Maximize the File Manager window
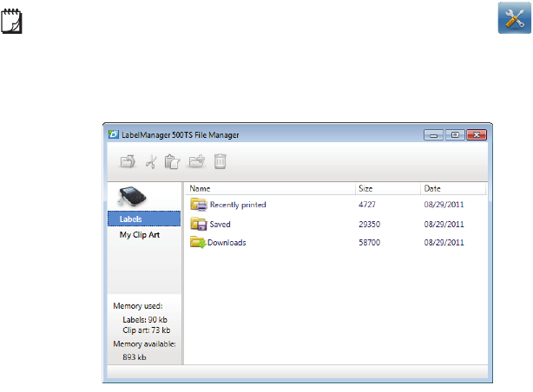Viewport: 533px width, 392px height. click(x=455, y=135)
